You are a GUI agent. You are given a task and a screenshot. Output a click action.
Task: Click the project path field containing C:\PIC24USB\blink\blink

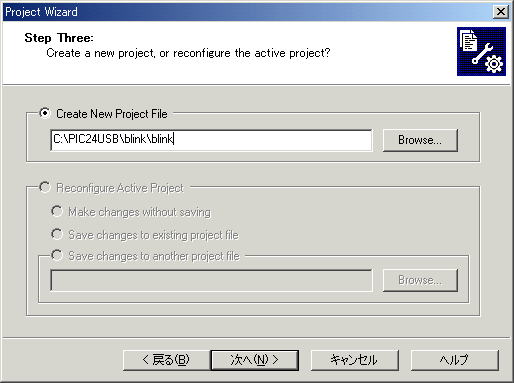pyautogui.click(x=211, y=140)
